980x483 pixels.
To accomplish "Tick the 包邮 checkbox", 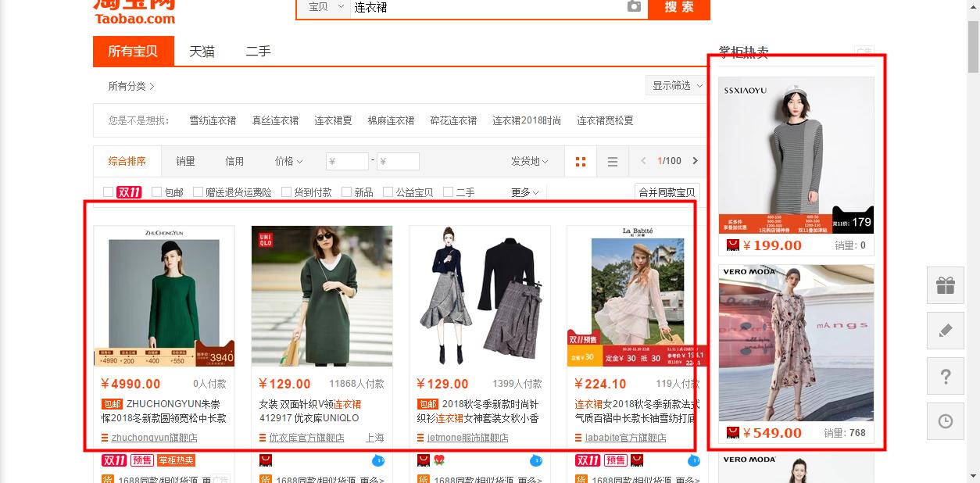I will (x=157, y=191).
